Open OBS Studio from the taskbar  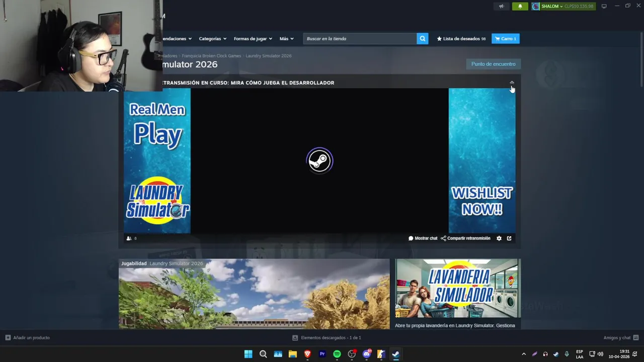tap(352, 354)
